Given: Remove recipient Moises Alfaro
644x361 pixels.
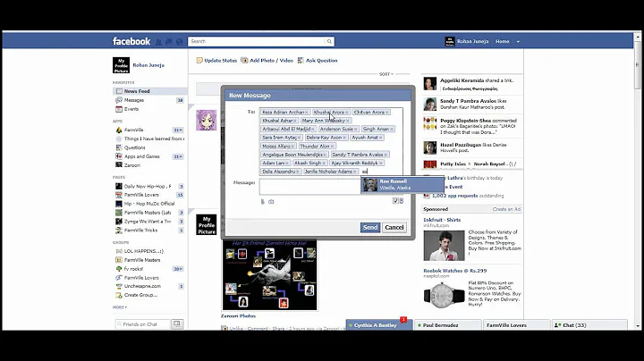Looking at the screenshot, I should click(x=292, y=147).
